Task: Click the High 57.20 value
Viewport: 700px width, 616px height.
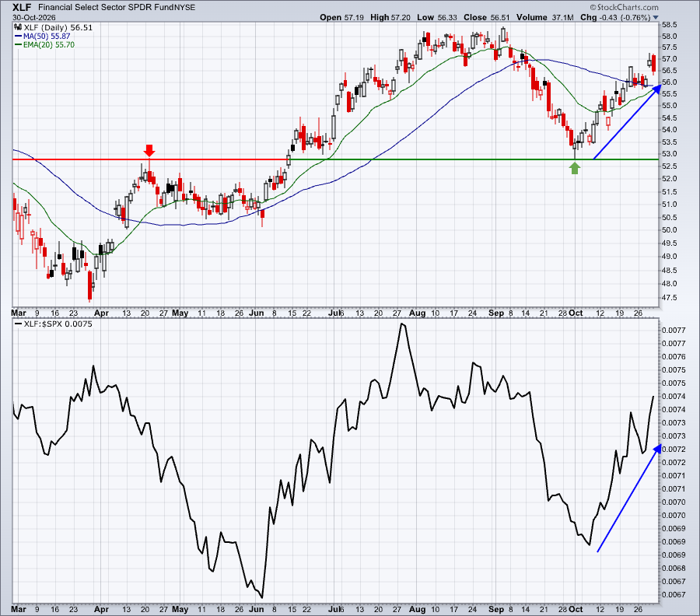Action: 390,17
